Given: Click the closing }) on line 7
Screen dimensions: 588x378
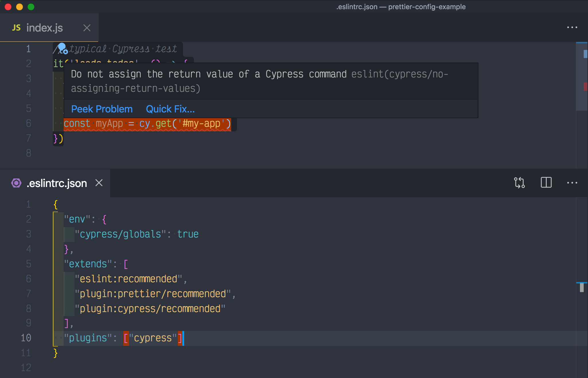Looking at the screenshot, I should pyautogui.click(x=58, y=139).
